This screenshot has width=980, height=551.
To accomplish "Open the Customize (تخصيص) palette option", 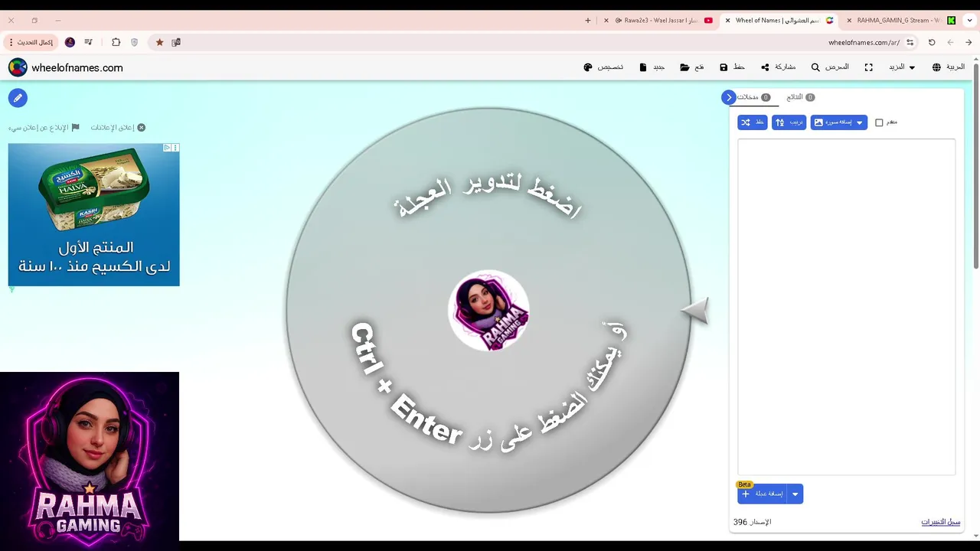I will point(603,67).
